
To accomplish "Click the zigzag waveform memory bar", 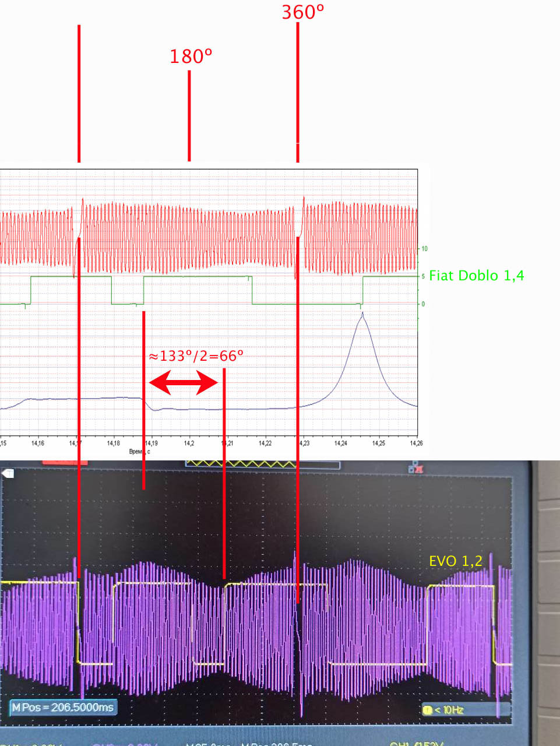I will 262,464.
